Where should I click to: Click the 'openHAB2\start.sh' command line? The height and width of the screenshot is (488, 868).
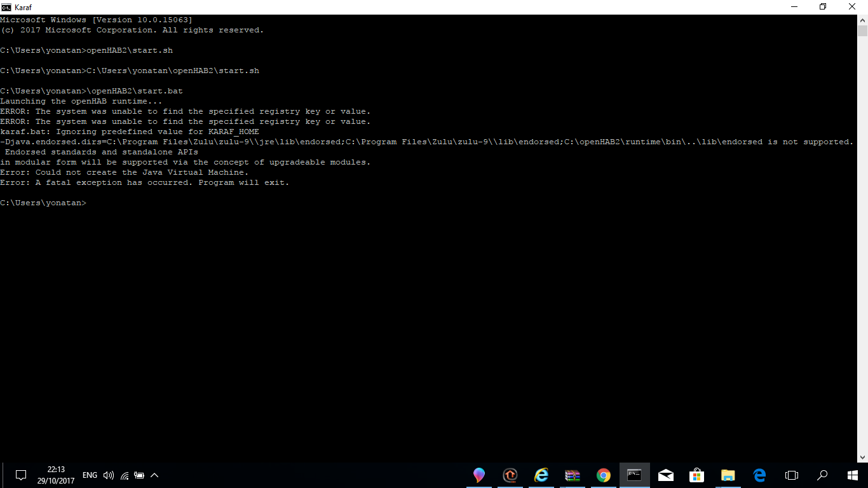[x=86, y=50]
